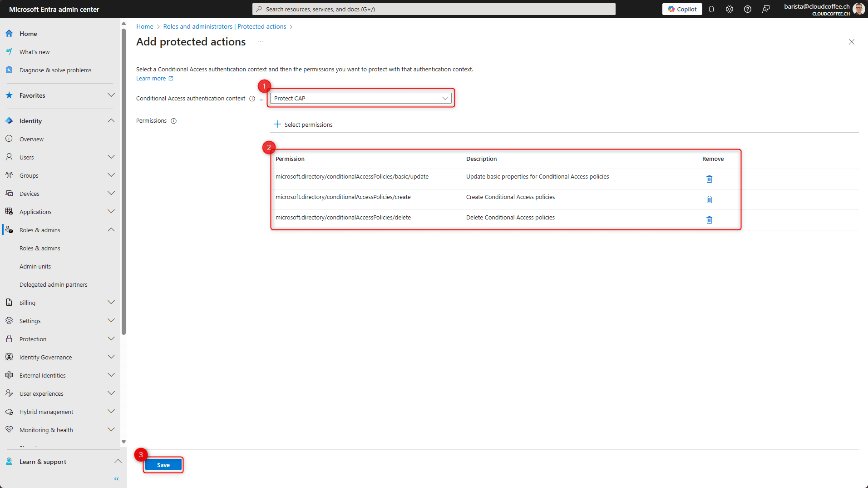868x488 pixels.
Task: Collapse the Roles & admins section
Action: (x=111, y=229)
